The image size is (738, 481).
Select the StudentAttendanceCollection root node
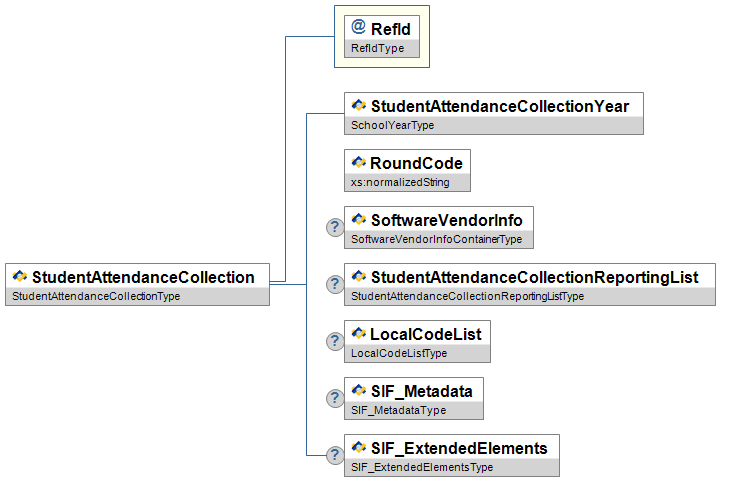tap(143, 277)
